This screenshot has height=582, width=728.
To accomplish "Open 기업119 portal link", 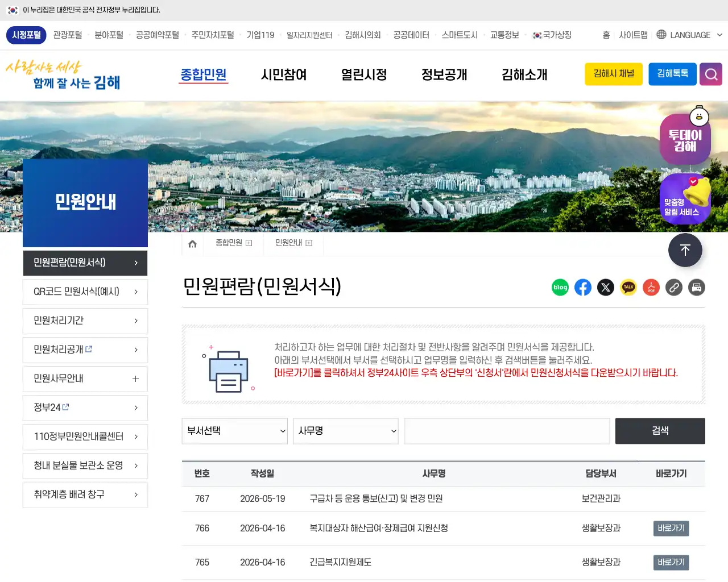I will (260, 35).
